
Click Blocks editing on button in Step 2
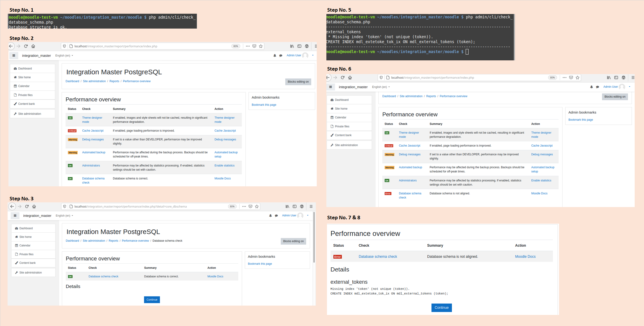coord(298,82)
